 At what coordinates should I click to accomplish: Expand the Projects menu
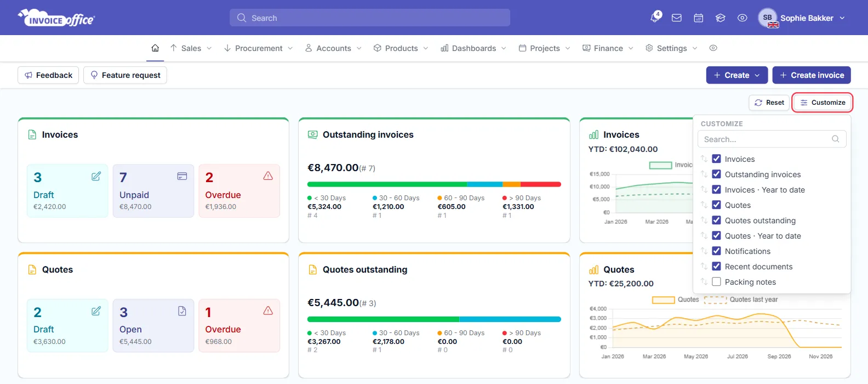click(x=544, y=48)
